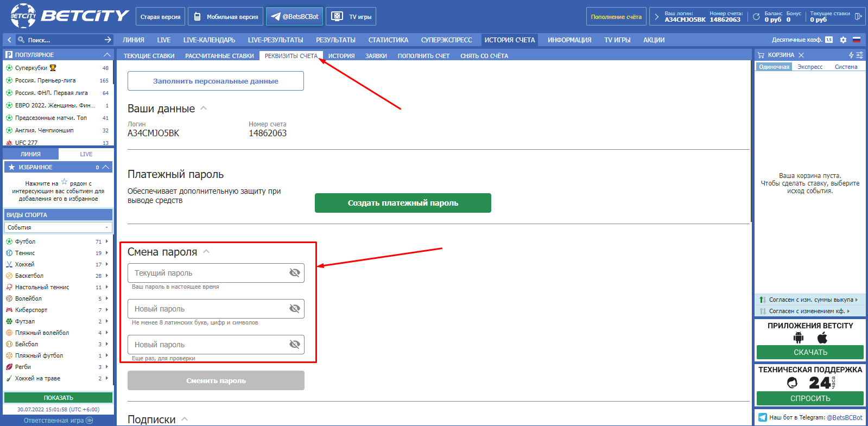The height and width of the screenshot is (426, 868).
Task: Click the refresh balance icon
Action: (756, 17)
